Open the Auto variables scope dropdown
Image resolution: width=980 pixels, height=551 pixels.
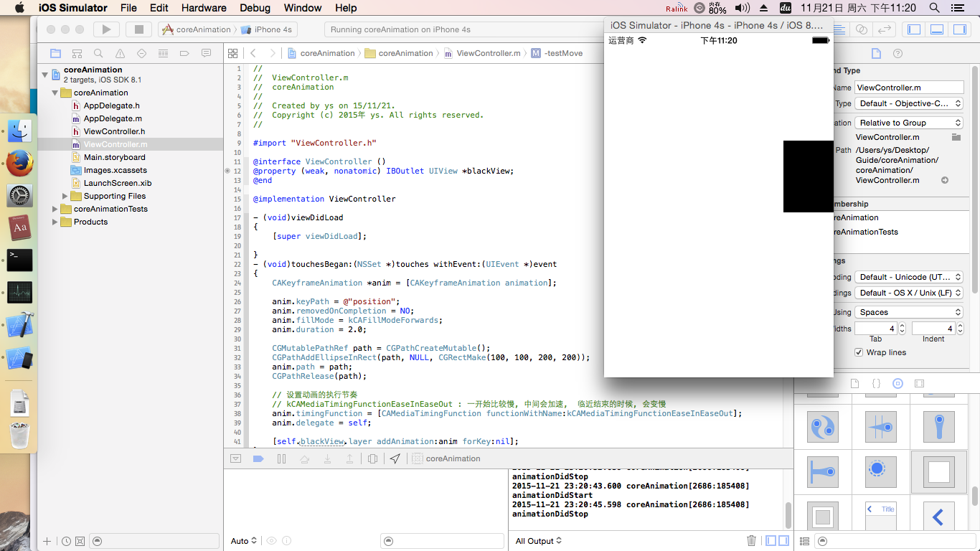(x=244, y=541)
